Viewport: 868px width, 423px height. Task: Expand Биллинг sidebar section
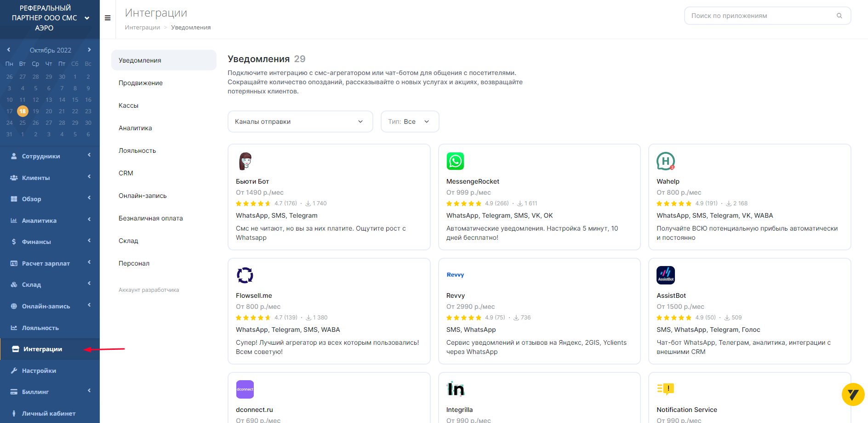(x=89, y=391)
